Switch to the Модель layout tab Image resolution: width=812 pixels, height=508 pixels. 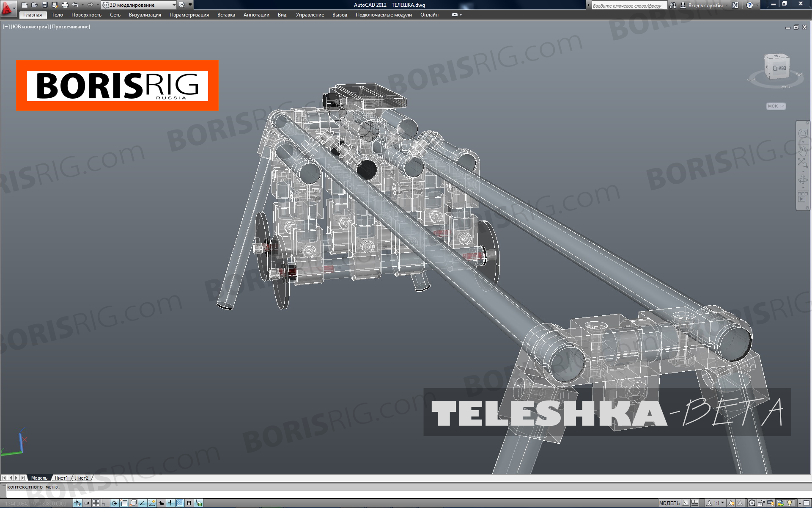point(39,478)
